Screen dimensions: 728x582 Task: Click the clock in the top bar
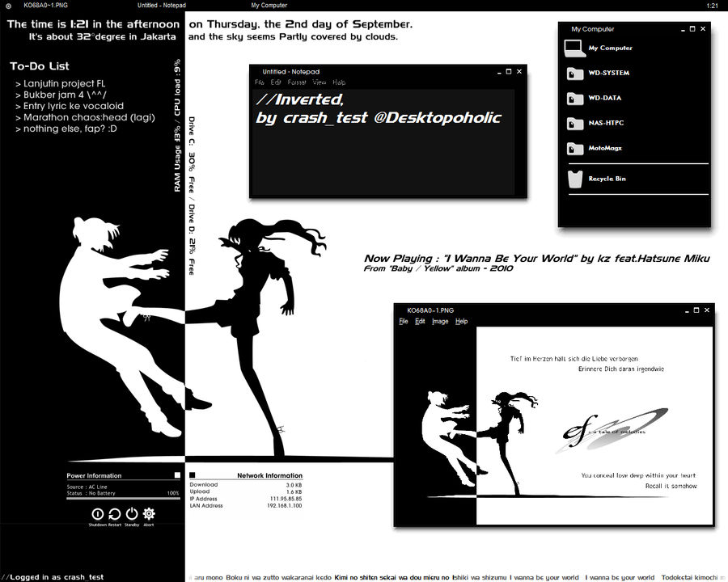point(712,6)
